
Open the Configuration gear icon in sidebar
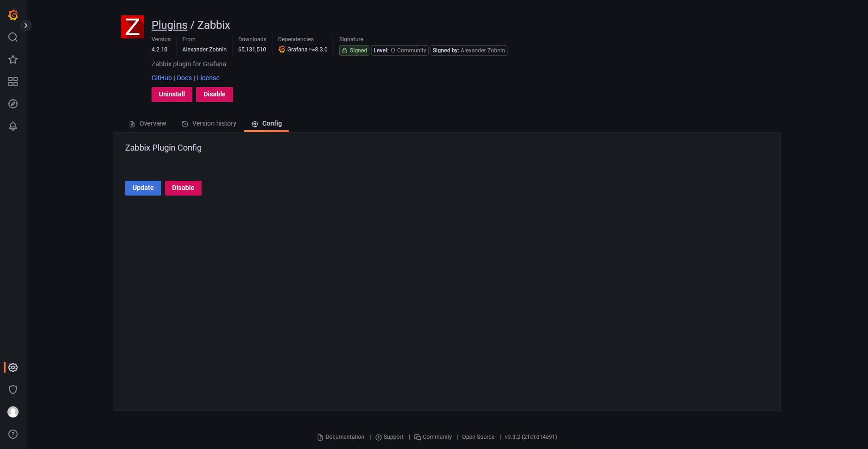tap(13, 367)
